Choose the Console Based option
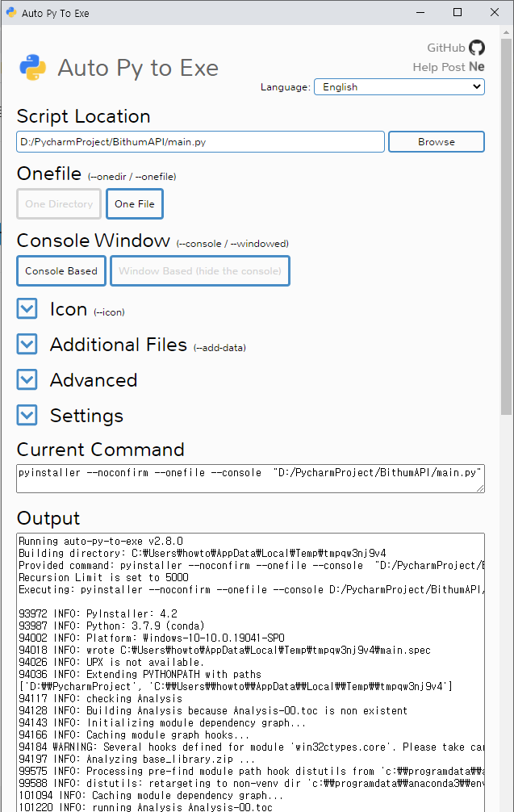The width and height of the screenshot is (514, 812). point(61,271)
